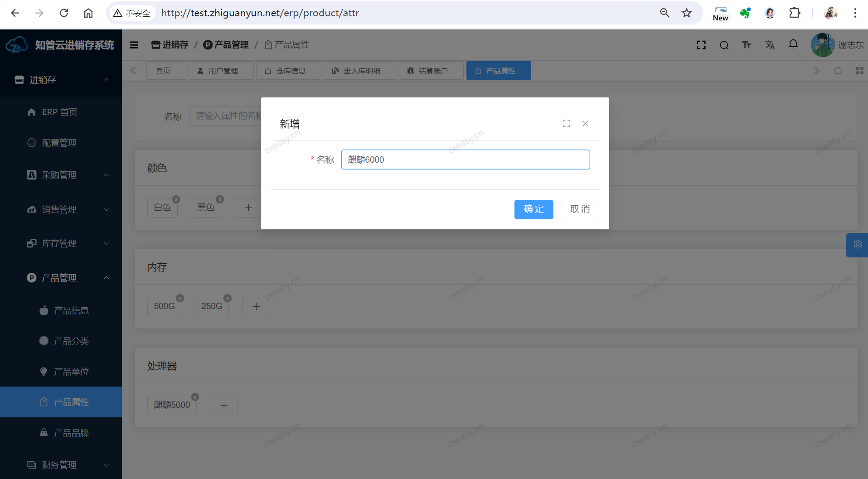Viewport: 868px width, 479px height.
Task: Click the fullscreen icon in the dialog header
Action: click(x=566, y=124)
